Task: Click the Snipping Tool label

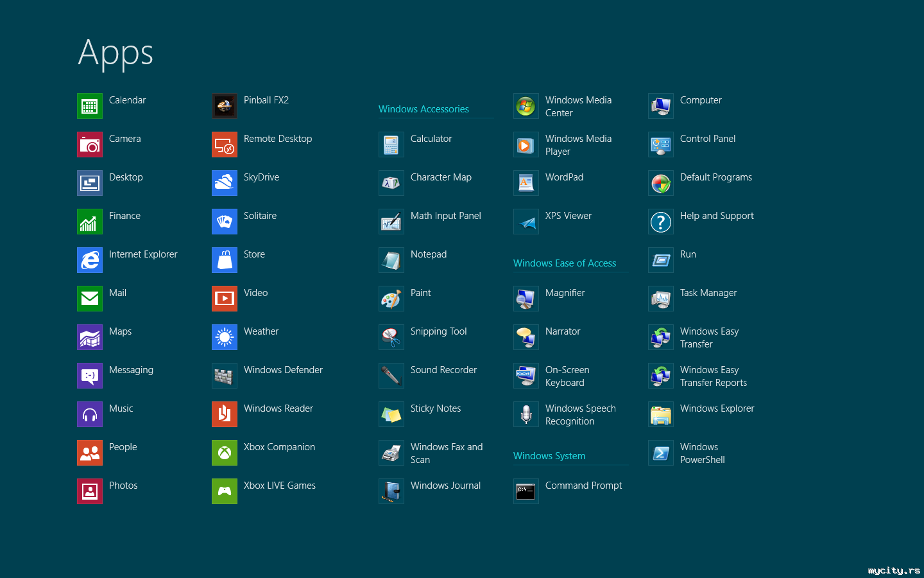Action: tap(439, 331)
